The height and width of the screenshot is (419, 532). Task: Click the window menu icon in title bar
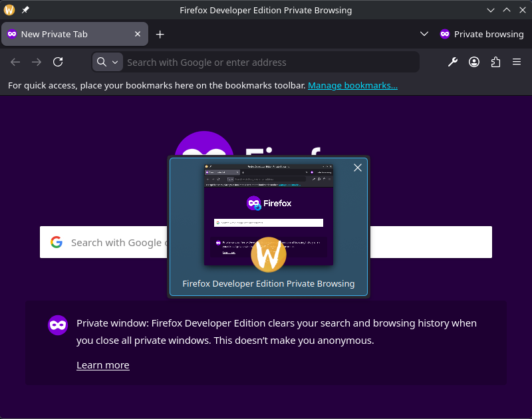pos(9,10)
